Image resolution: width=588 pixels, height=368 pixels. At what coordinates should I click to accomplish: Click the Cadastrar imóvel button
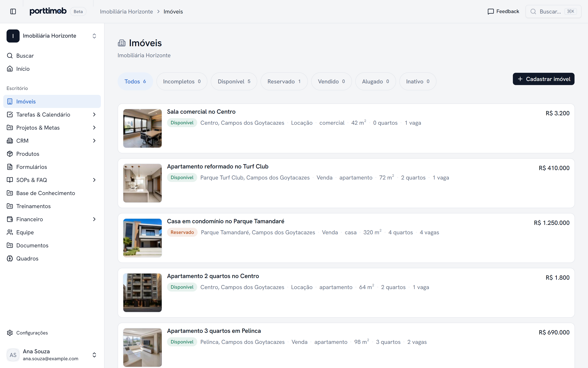pyautogui.click(x=543, y=79)
